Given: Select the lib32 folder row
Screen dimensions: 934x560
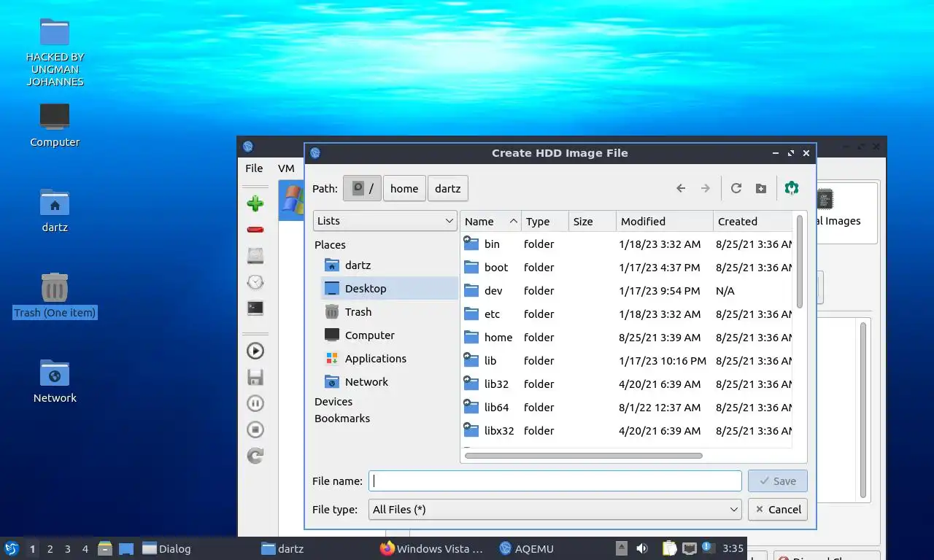Looking at the screenshot, I should pyautogui.click(x=627, y=384).
